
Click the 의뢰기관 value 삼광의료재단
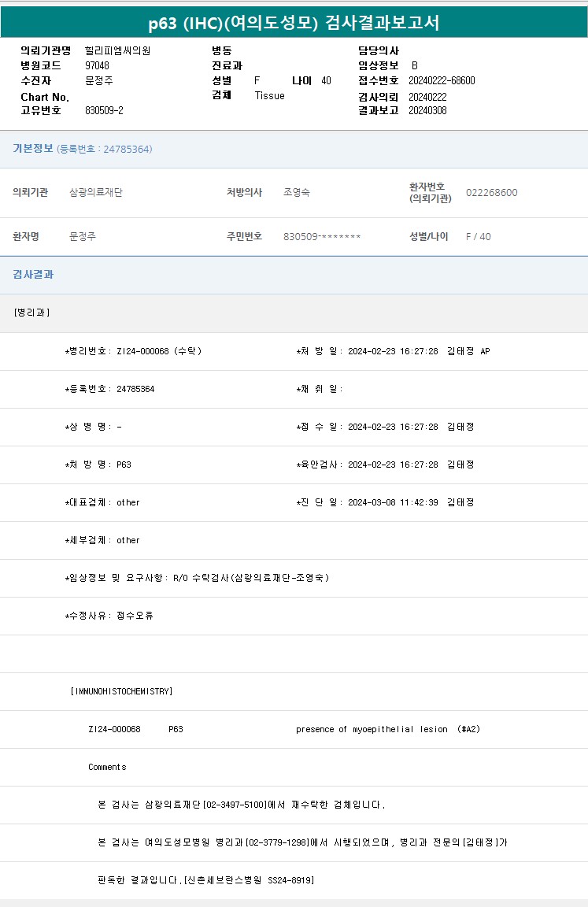96,193
